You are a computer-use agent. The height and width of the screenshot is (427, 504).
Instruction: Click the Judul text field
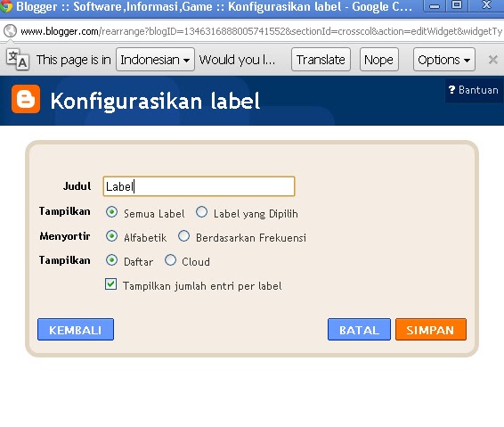199,186
